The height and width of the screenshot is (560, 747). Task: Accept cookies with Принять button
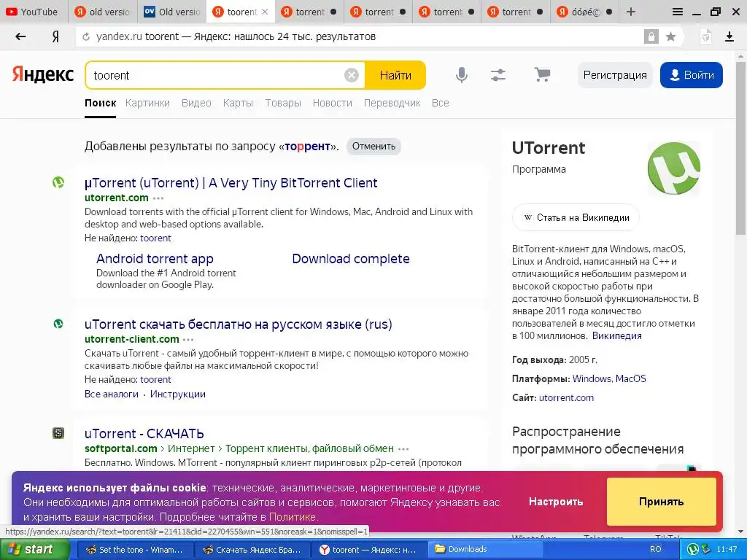[x=661, y=502]
